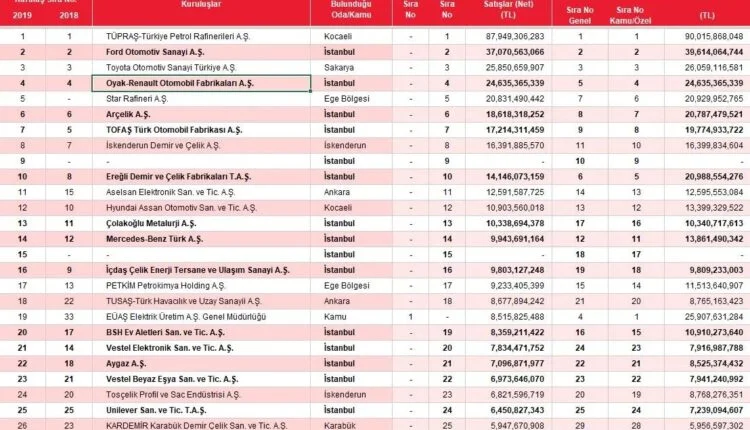Select the 'Kamu' cell in the EÜAŞ row
The image size is (750, 430).
pos(335,317)
